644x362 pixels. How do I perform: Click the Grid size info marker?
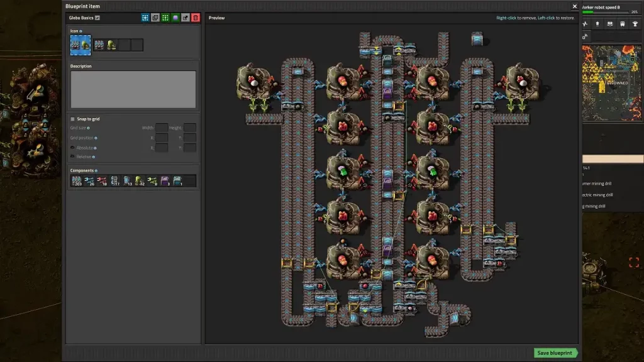tap(88, 128)
